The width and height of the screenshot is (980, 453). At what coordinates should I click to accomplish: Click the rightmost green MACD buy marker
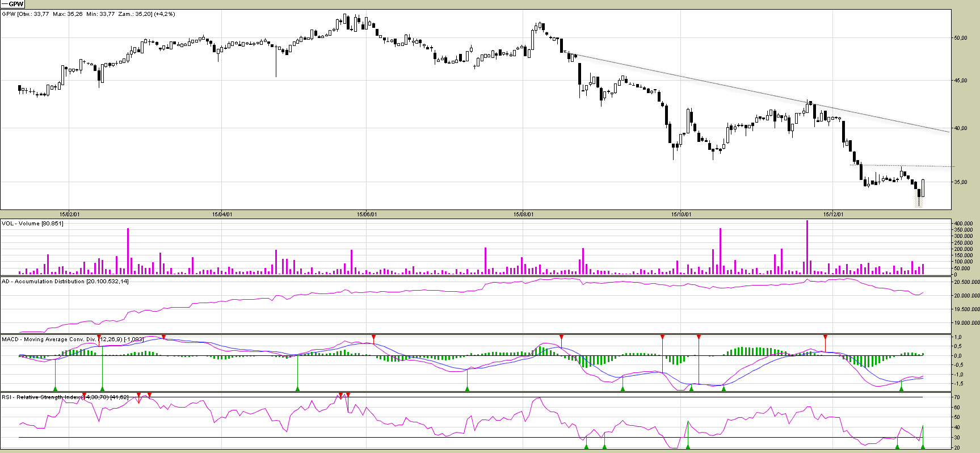coord(901,388)
